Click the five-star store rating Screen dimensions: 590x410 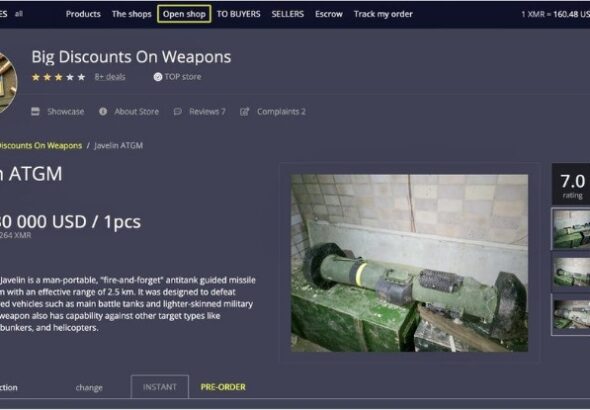tap(58, 77)
